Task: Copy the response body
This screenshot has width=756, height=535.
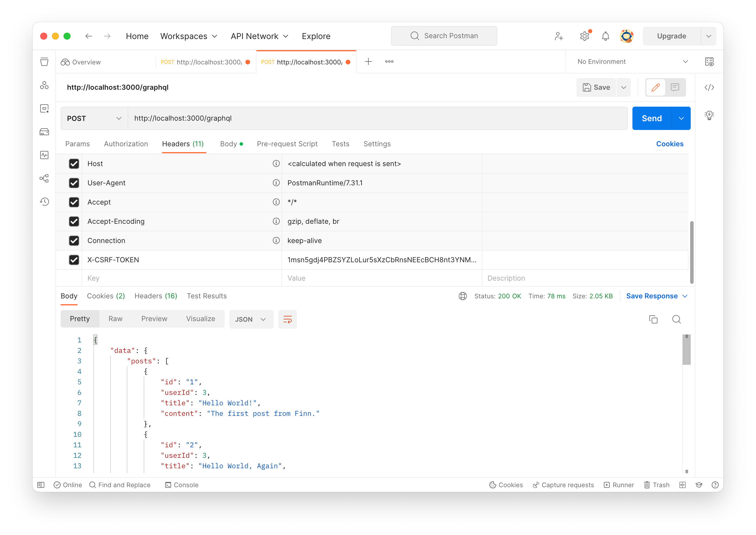Action: click(653, 319)
